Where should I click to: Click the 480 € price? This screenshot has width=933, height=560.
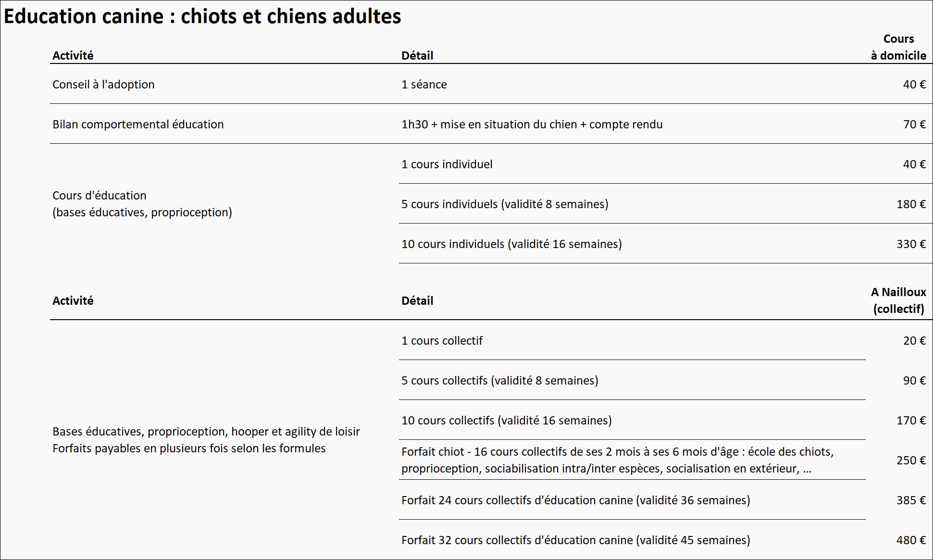click(910, 540)
